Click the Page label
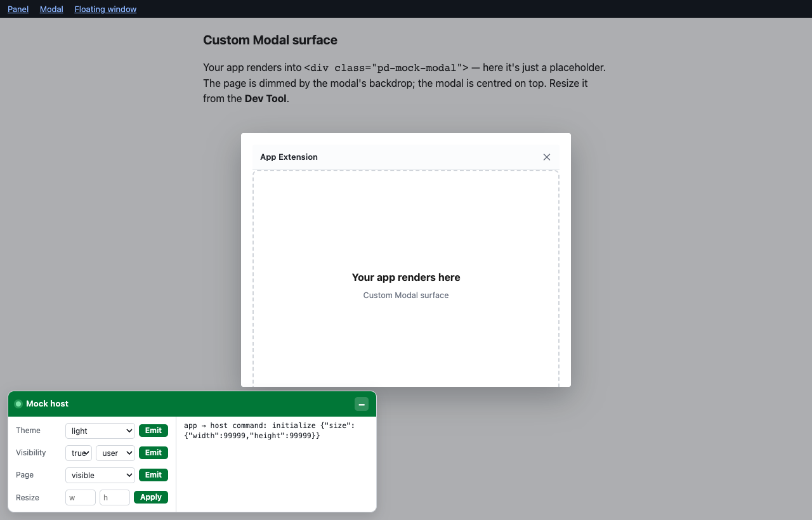The image size is (812, 520). pyautogui.click(x=25, y=475)
